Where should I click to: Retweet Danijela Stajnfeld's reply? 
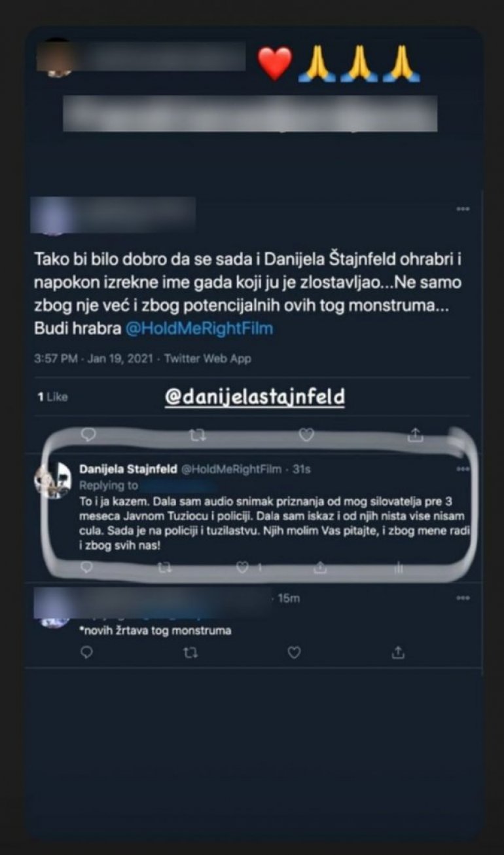click(164, 569)
